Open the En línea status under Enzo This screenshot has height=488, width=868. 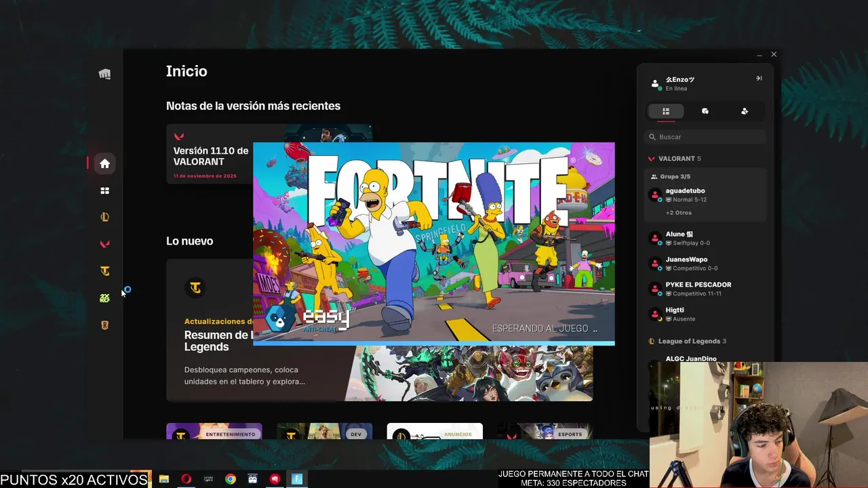[676, 89]
